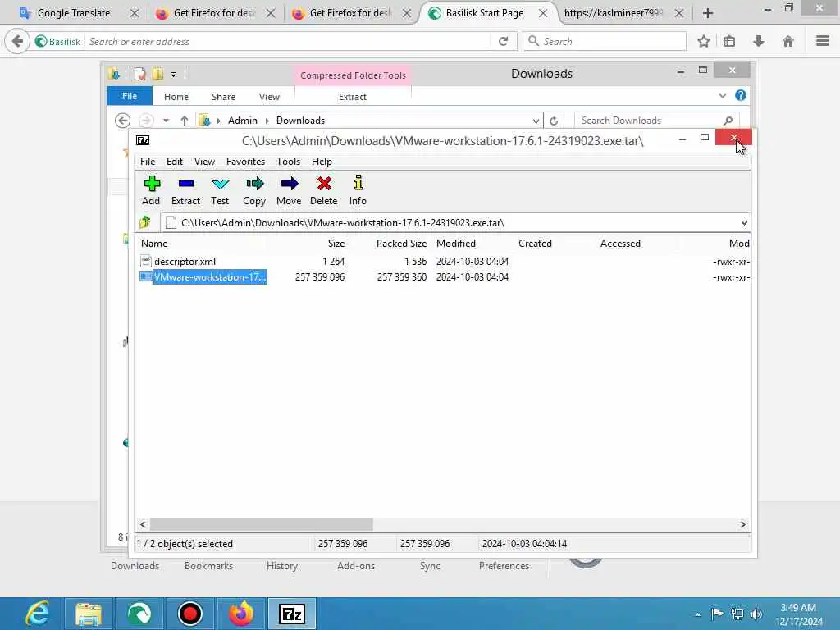Open the blue File tab in Explorer
The width and height of the screenshot is (840, 630).
pos(130,96)
